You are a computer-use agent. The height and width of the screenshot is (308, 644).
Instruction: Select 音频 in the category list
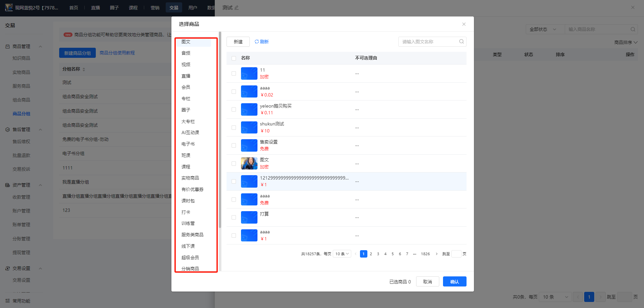pyautogui.click(x=186, y=53)
